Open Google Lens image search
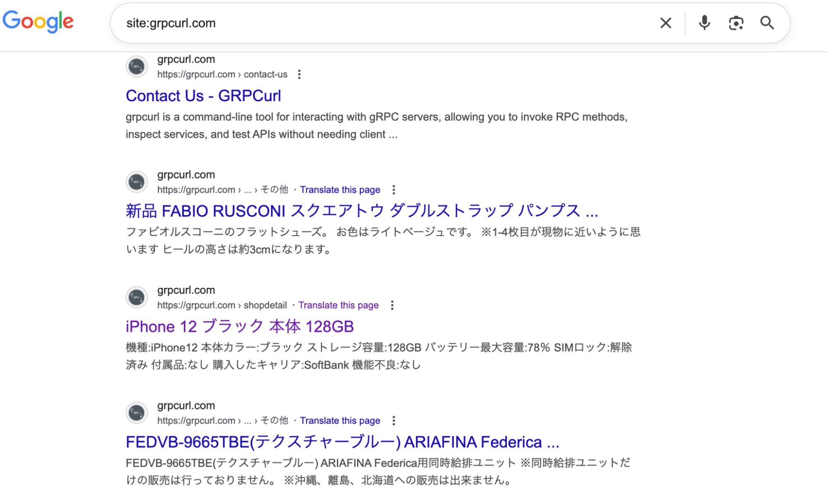Image resolution: width=828 pixels, height=504 pixels. (x=736, y=23)
